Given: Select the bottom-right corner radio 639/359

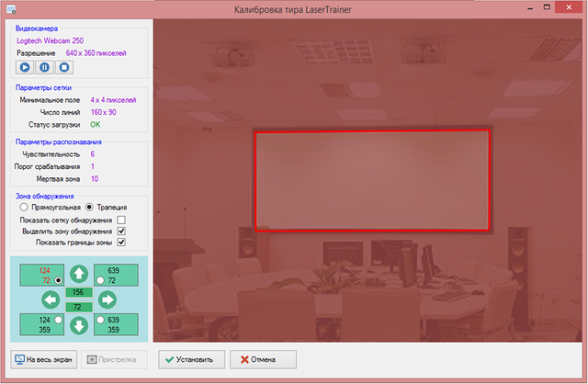Looking at the screenshot, I should click(100, 320).
